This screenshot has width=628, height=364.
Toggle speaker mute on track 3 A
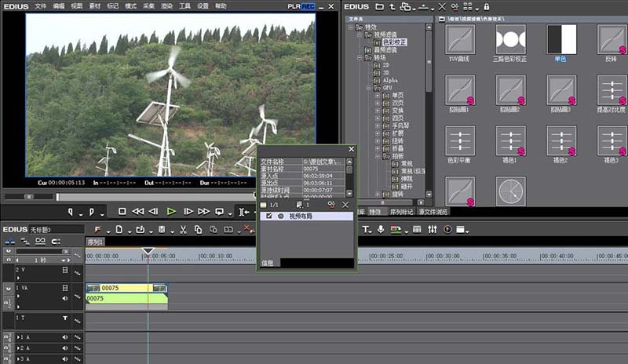tap(65, 359)
